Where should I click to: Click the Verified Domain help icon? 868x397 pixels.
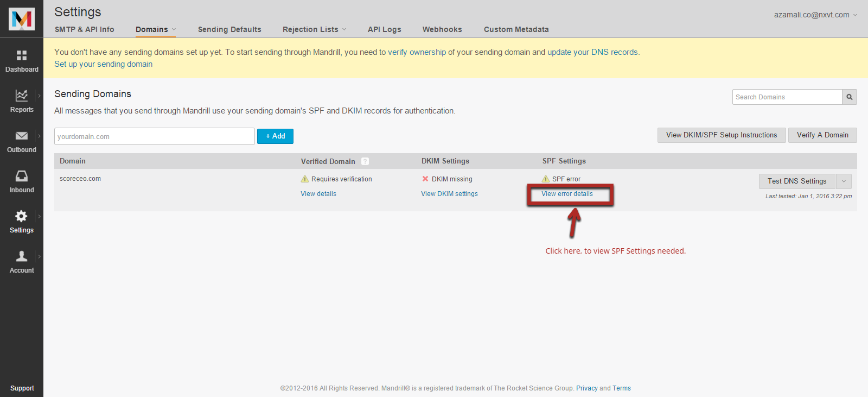(x=365, y=161)
